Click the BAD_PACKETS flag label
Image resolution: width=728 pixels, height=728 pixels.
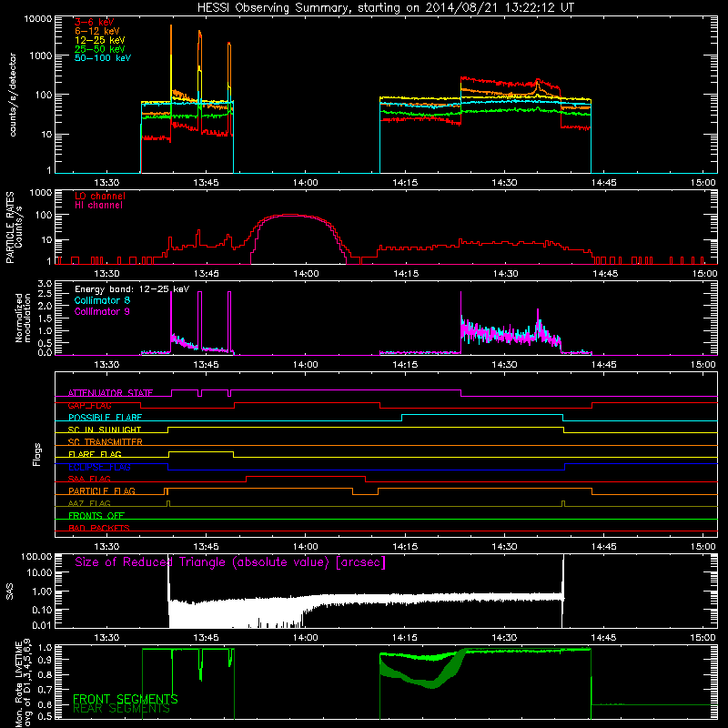coord(99,528)
